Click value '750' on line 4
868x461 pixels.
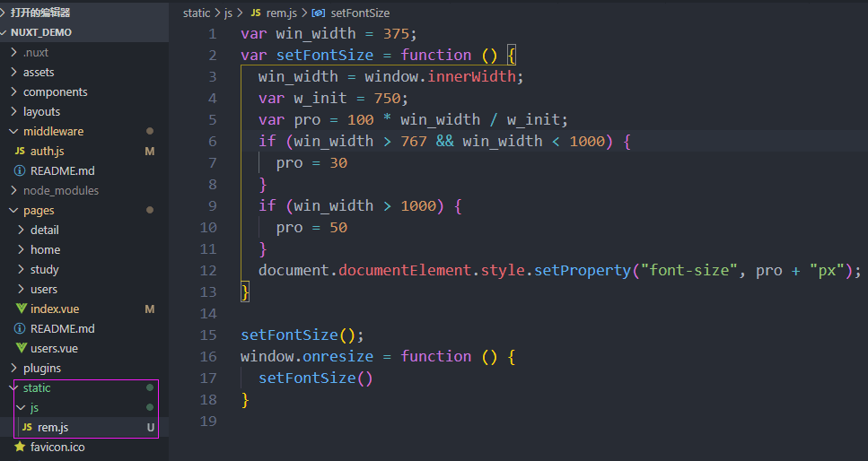(x=387, y=98)
